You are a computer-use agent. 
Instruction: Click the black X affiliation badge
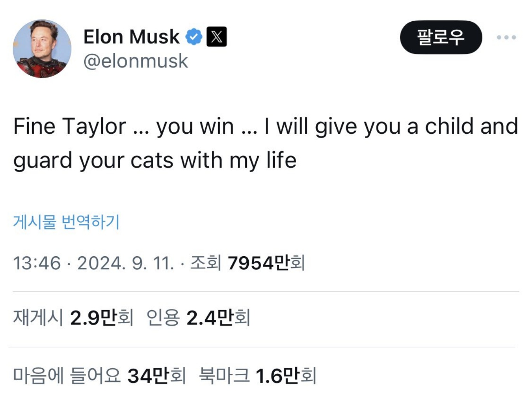[x=217, y=37]
